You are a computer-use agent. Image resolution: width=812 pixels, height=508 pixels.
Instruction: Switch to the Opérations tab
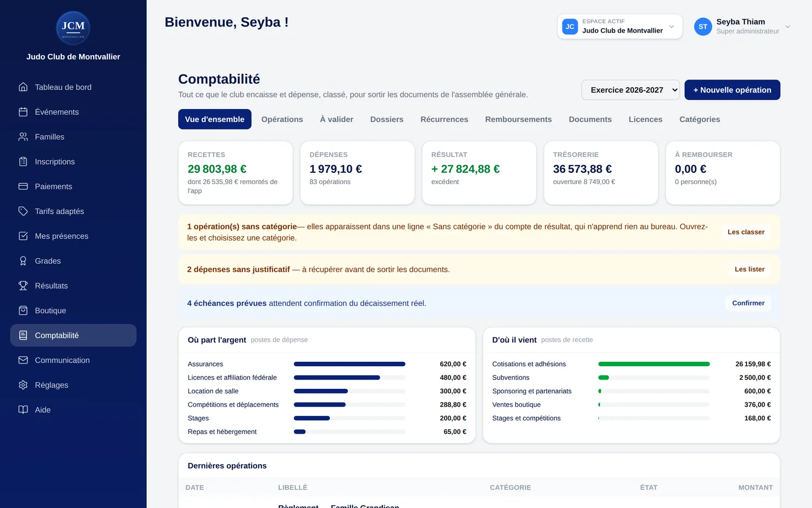[282, 119]
